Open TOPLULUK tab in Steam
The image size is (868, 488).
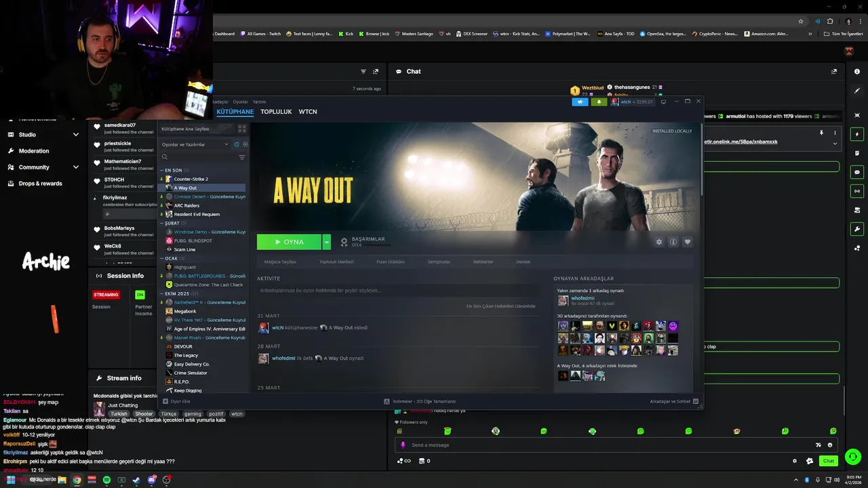276,112
